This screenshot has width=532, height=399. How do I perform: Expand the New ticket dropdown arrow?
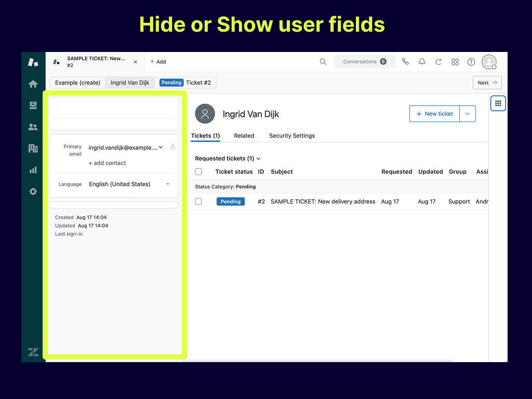click(467, 114)
